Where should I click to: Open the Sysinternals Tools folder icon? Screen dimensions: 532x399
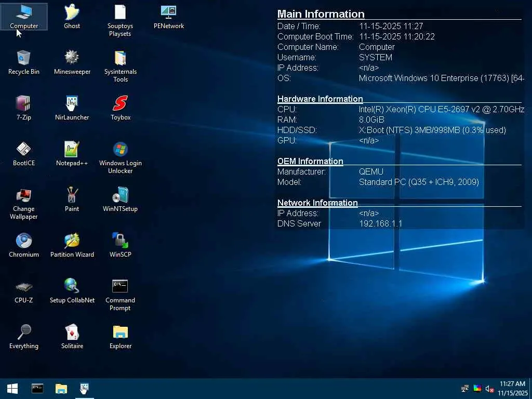tap(120, 66)
